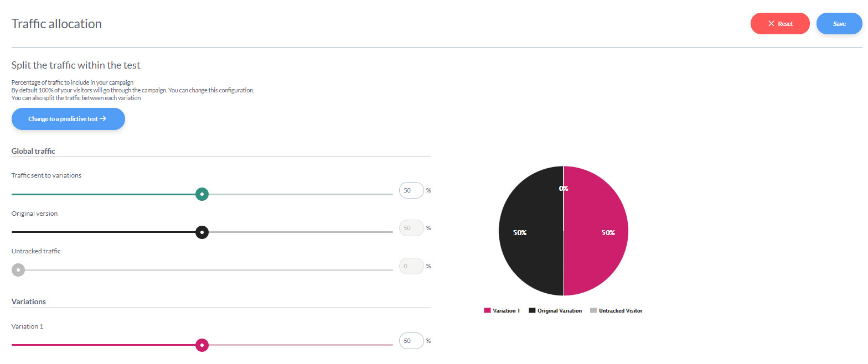
Task: Click the pink Variation 1 legend swatch
Action: pyautogui.click(x=487, y=311)
